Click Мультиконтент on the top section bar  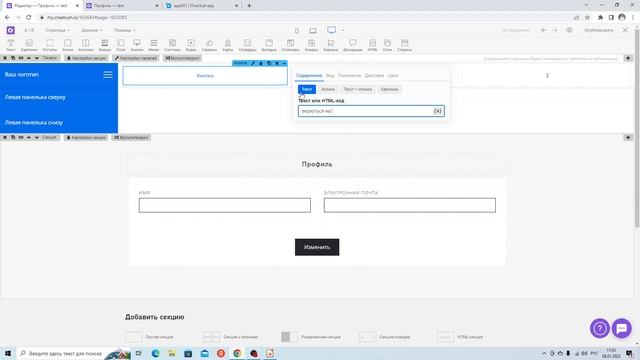point(182,58)
